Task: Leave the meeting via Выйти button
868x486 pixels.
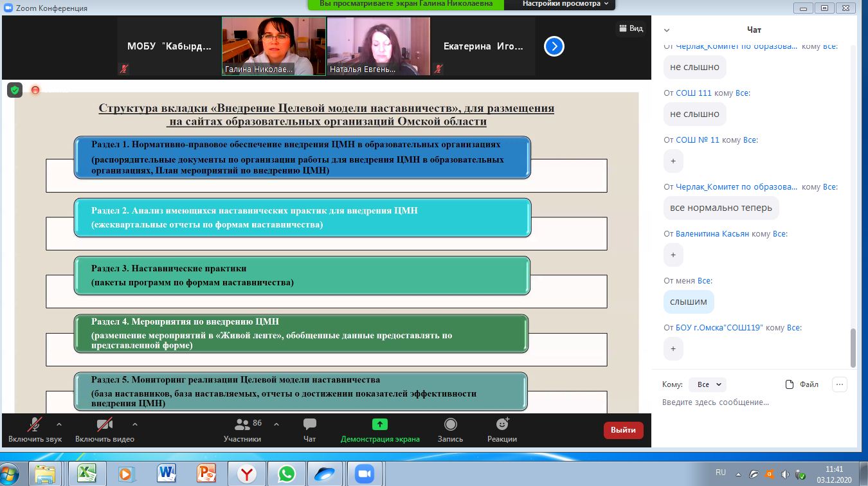Action: click(x=622, y=429)
